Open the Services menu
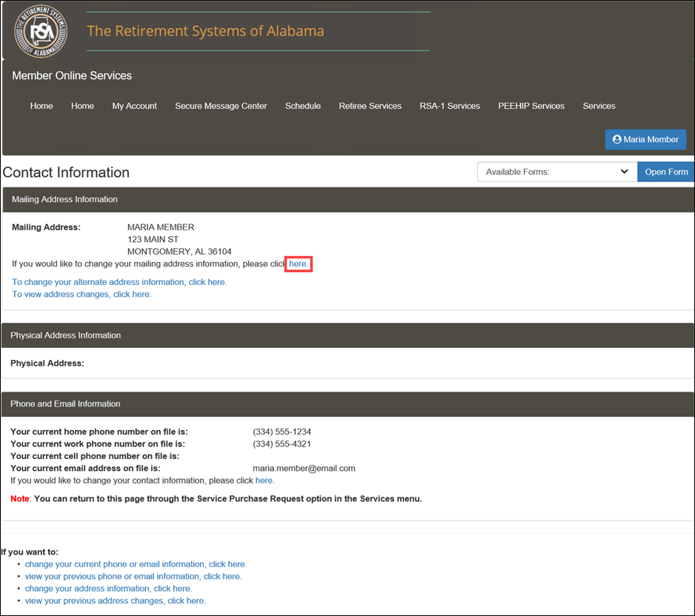This screenshot has width=695, height=616. point(599,106)
